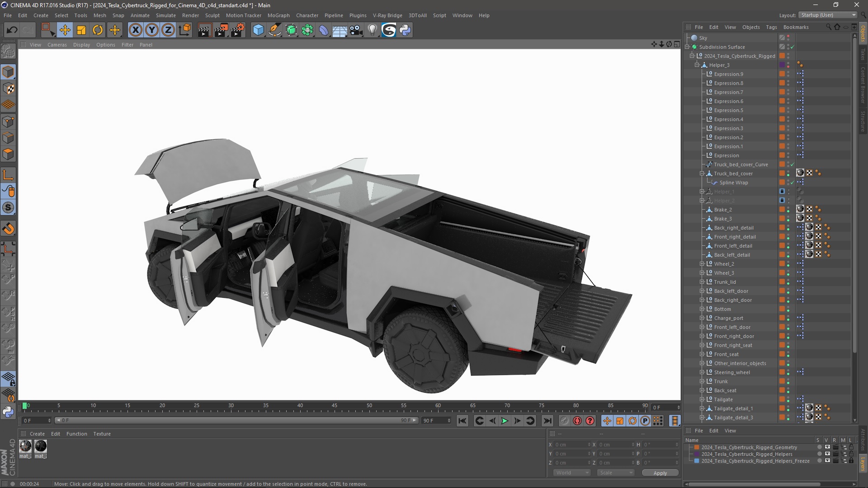
Task: Select the Steering_wheel object
Action: pos(731,372)
